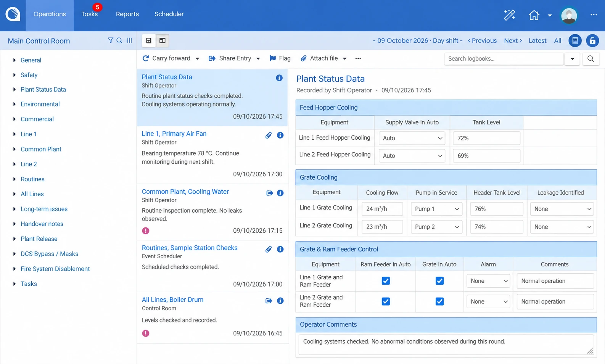Switch to split-pane layout view icon

(163, 40)
